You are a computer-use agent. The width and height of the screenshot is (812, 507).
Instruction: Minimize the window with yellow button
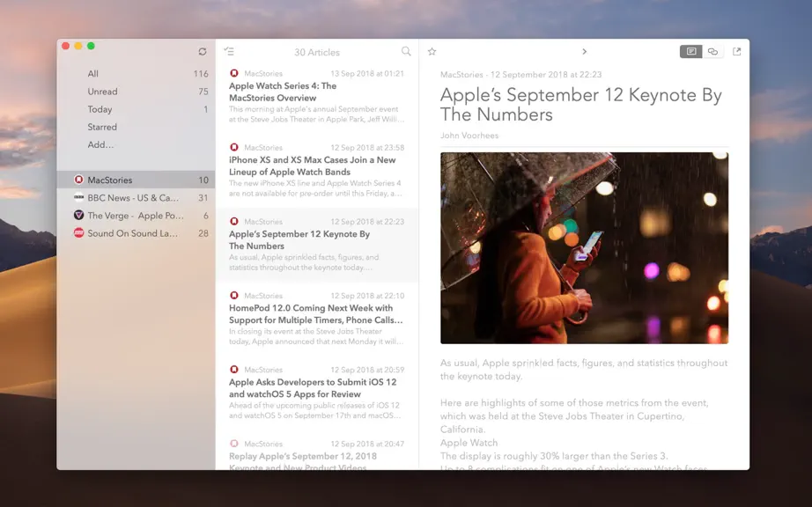point(78,46)
